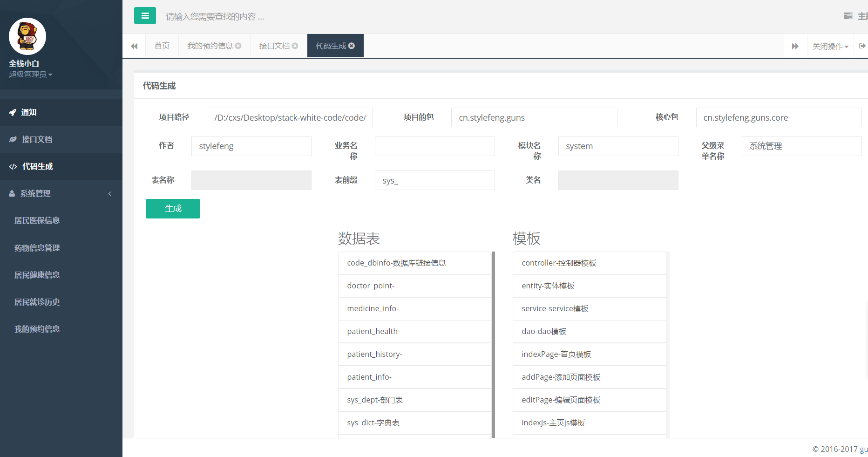Image resolution: width=868 pixels, height=457 pixels.
Task: Click the 项目路径 input field
Action: (x=290, y=117)
